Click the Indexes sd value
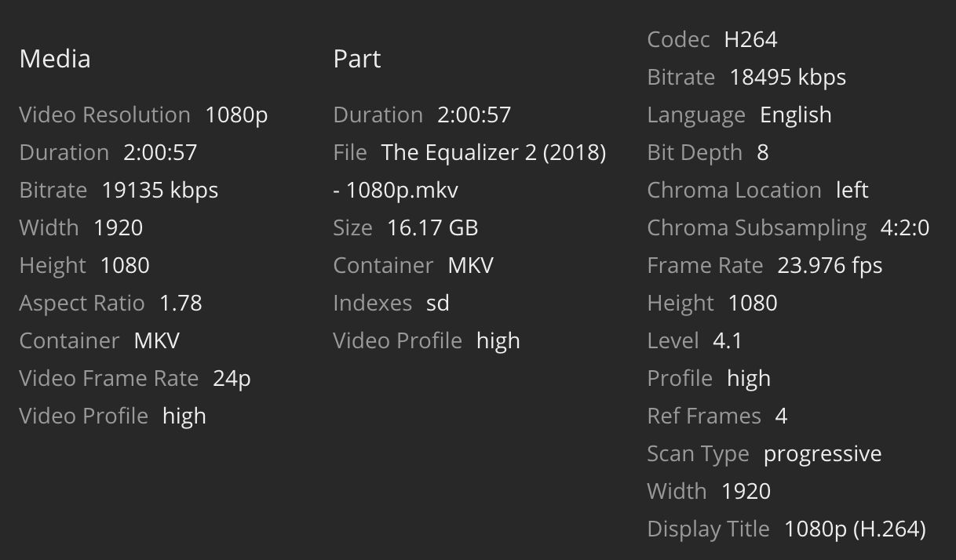 [x=437, y=303]
